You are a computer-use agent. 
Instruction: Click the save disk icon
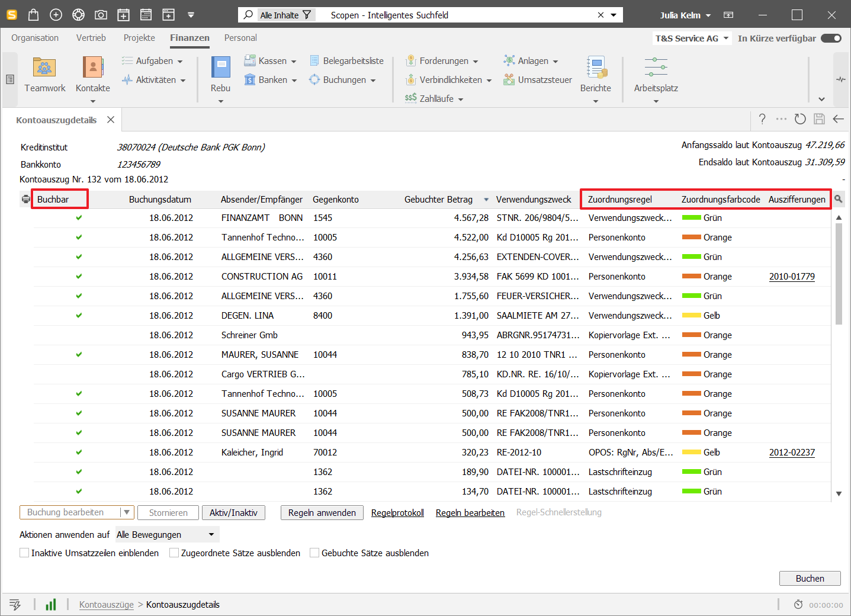pyautogui.click(x=819, y=119)
